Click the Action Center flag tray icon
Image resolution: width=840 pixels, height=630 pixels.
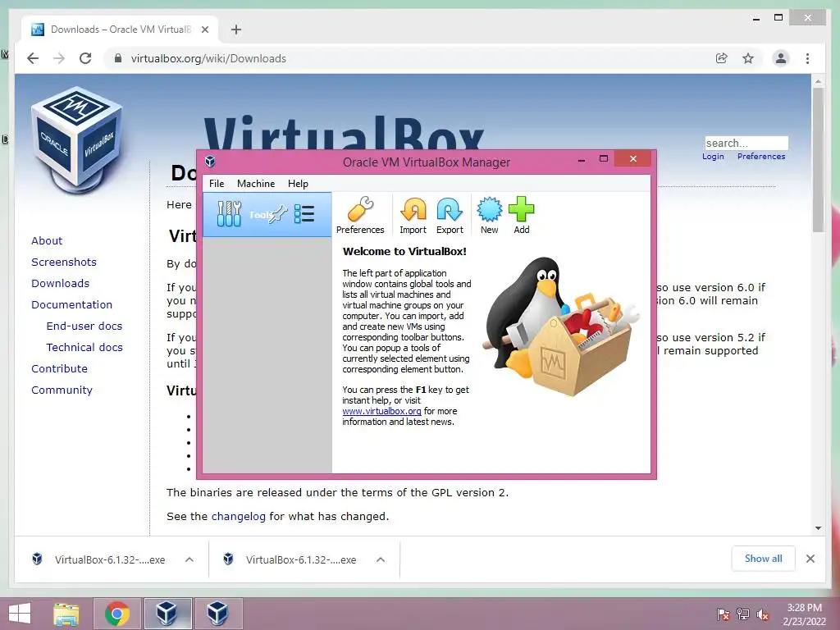(x=724, y=614)
